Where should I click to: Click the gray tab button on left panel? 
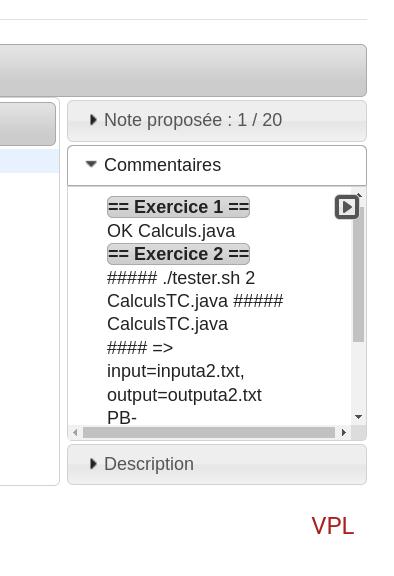tap(28, 124)
